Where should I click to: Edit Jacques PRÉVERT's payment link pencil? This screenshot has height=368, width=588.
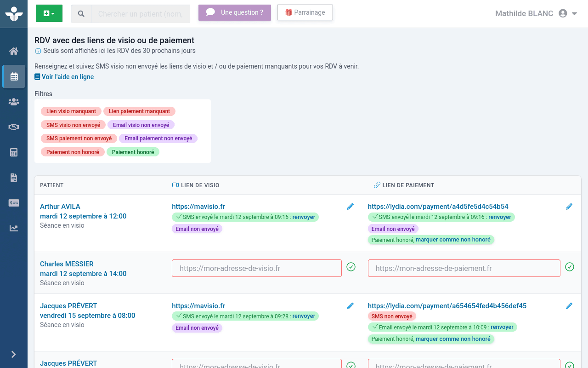(x=569, y=306)
